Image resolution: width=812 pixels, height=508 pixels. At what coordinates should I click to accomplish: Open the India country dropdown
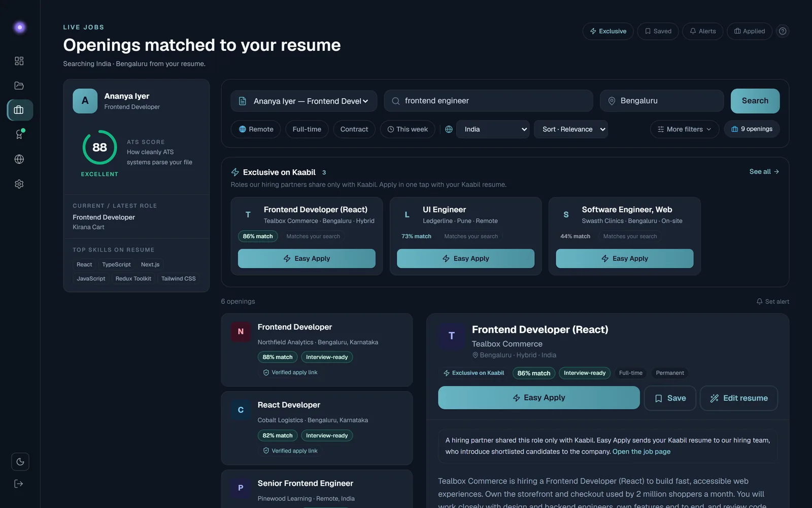(493, 129)
